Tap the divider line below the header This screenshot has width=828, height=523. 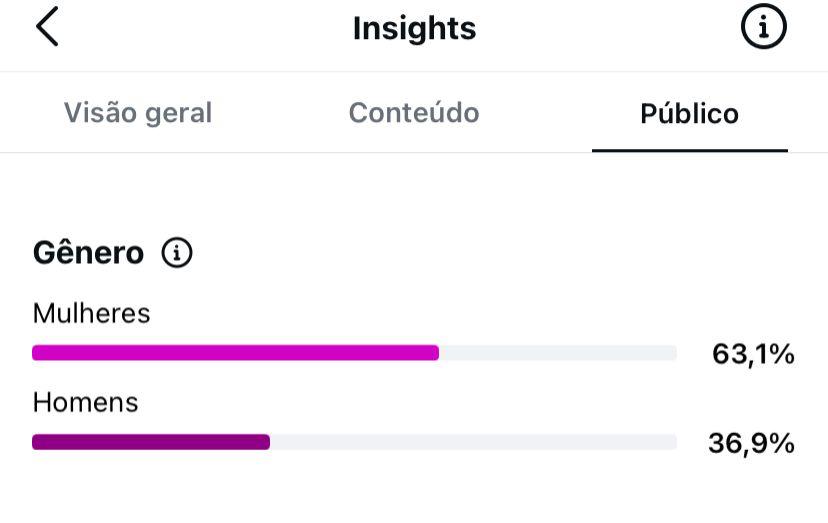tap(414, 71)
